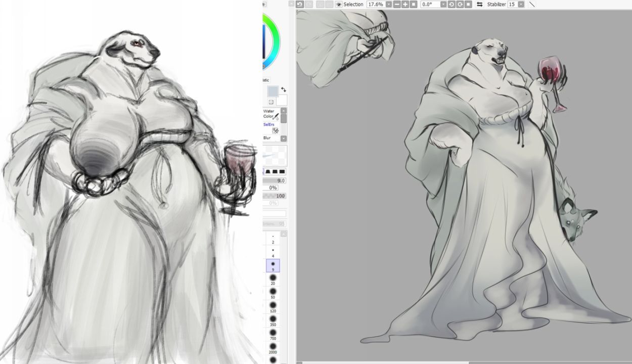This screenshot has height=364, width=632.
Task: Select the Blur tool
Action: pyautogui.click(x=271, y=138)
